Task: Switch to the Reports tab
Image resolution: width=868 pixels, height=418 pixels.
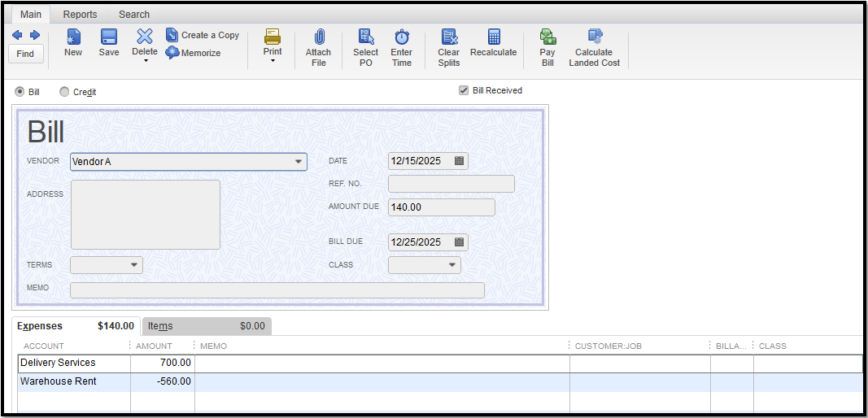Action: (x=80, y=15)
